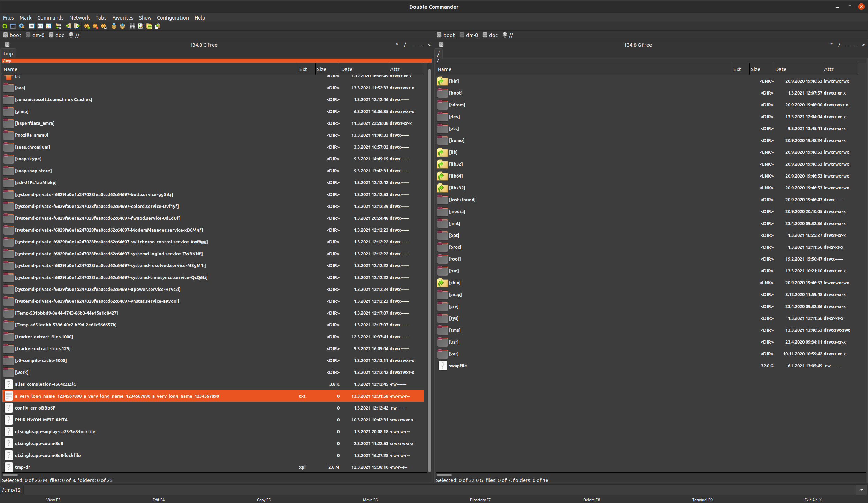Click the green Refresh toolbar icon
Viewport: 868px width, 503px height.
click(x=5, y=26)
